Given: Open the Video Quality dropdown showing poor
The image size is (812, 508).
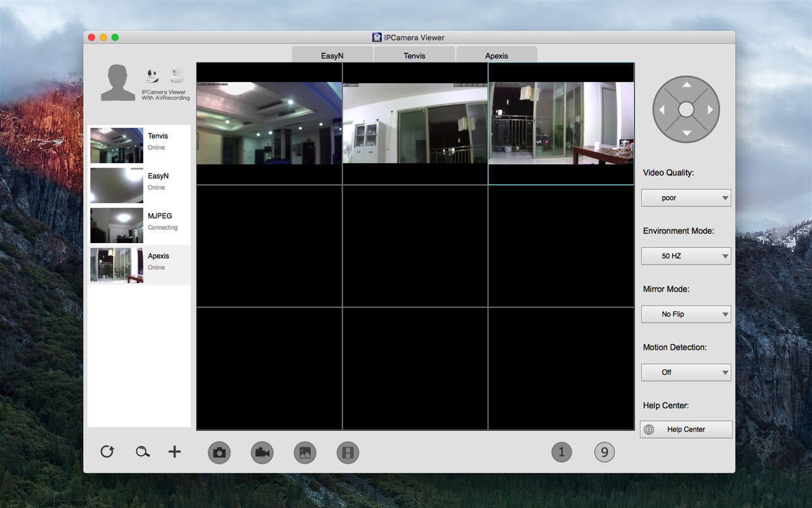Looking at the screenshot, I should pyautogui.click(x=686, y=198).
